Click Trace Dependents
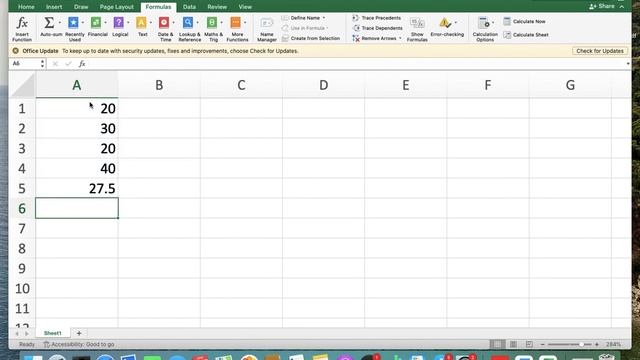 pos(377,28)
